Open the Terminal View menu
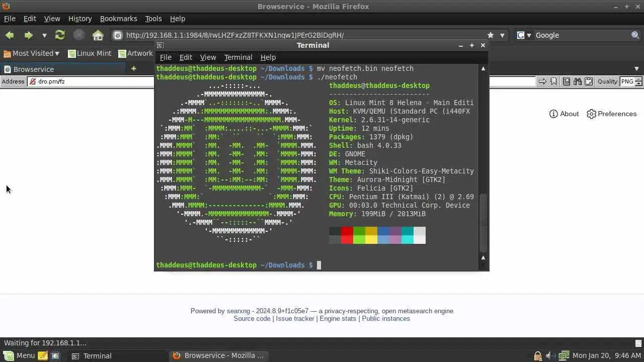This screenshot has height=362, width=644. (208, 57)
